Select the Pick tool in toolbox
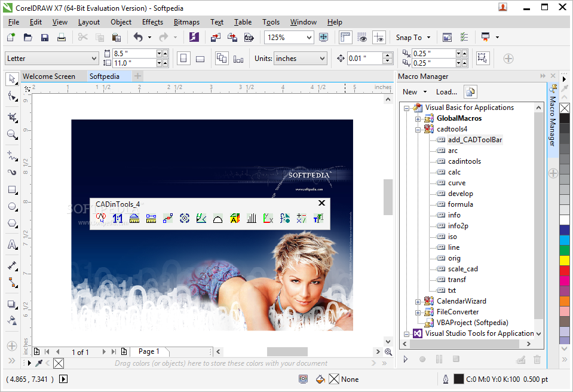The width and height of the screenshot is (573, 392). click(x=12, y=79)
